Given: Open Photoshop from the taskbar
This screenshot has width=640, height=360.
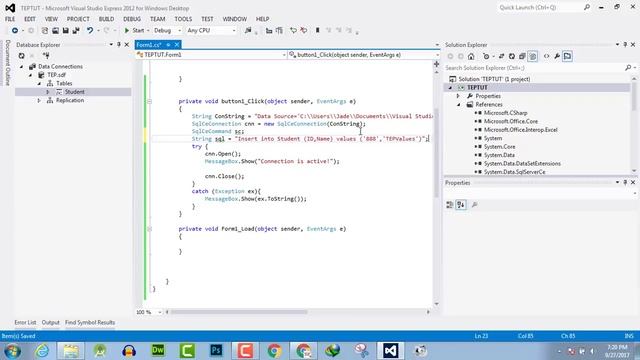Looking at the screenshot, I should pyautogui.click(x=216, y=351).
